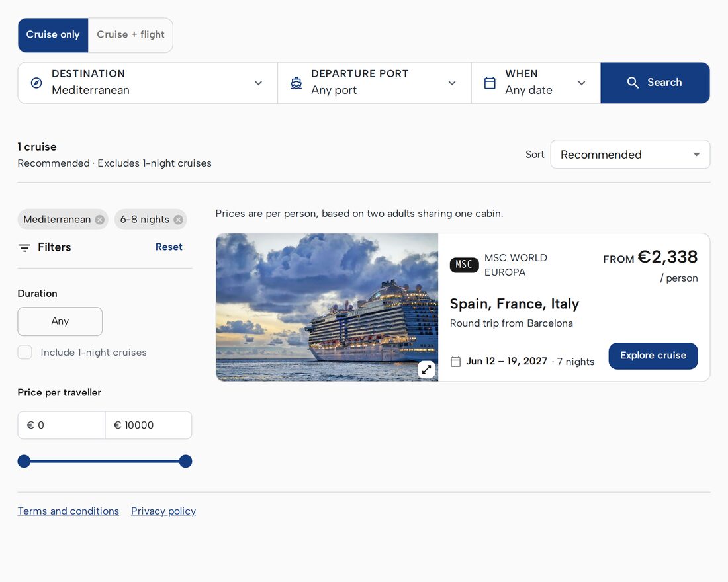Viewport: 728px width, 582px height.
Task: Remove the 6–8 nights filter chip
Action: click(x=178, y=220)
